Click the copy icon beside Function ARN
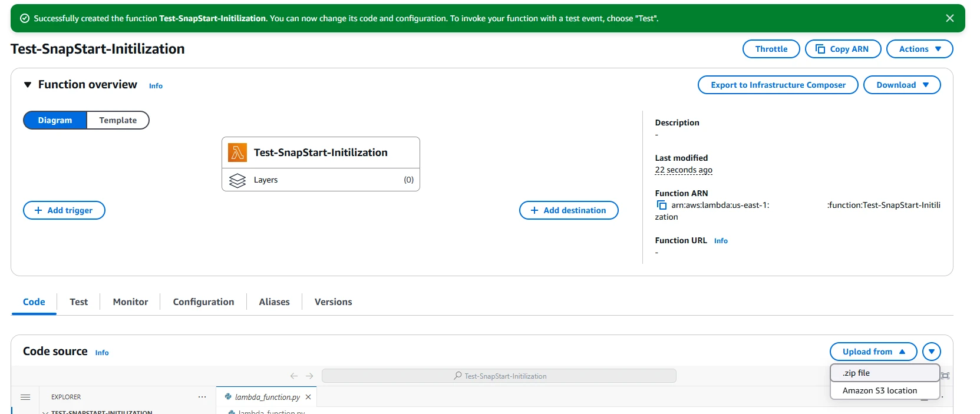980x414 pixels. point(661,205)
